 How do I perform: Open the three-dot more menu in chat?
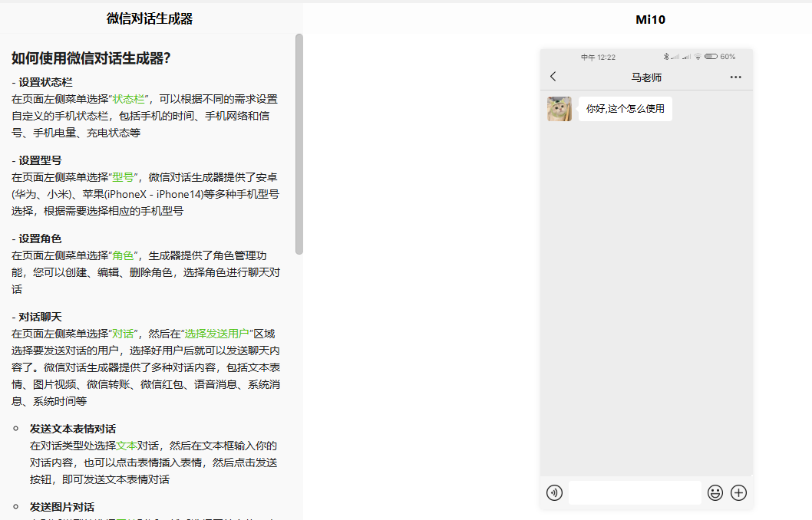735,77
